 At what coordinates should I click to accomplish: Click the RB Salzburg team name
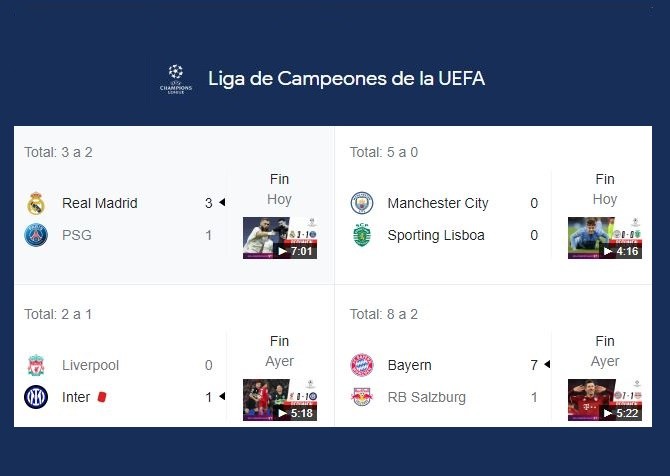pyautogui.click(x=426, y=397)
